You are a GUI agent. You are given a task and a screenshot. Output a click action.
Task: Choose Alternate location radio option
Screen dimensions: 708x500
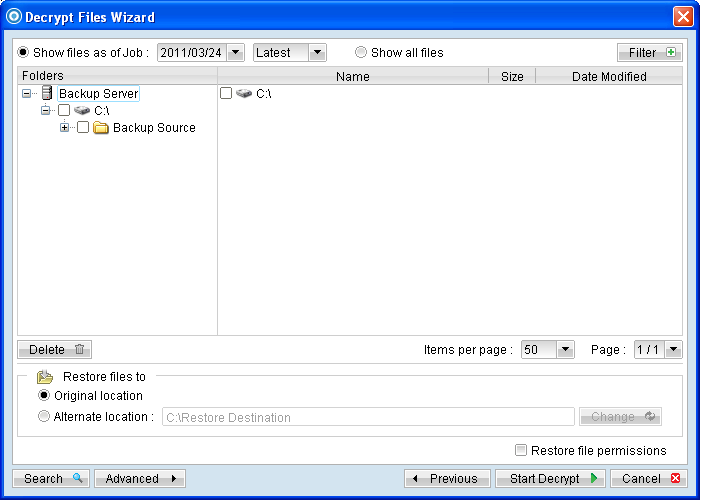[43, 417]
